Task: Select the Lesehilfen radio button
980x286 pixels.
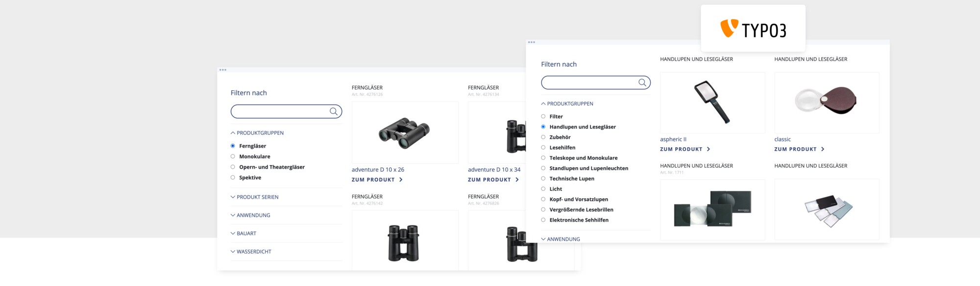Action: tap(543, 147)
